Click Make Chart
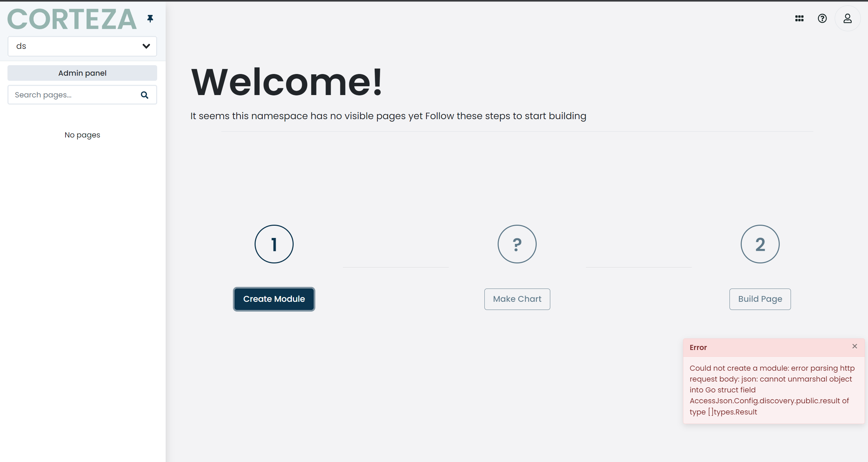The image size is (868, 462). (x=517, y=299)
